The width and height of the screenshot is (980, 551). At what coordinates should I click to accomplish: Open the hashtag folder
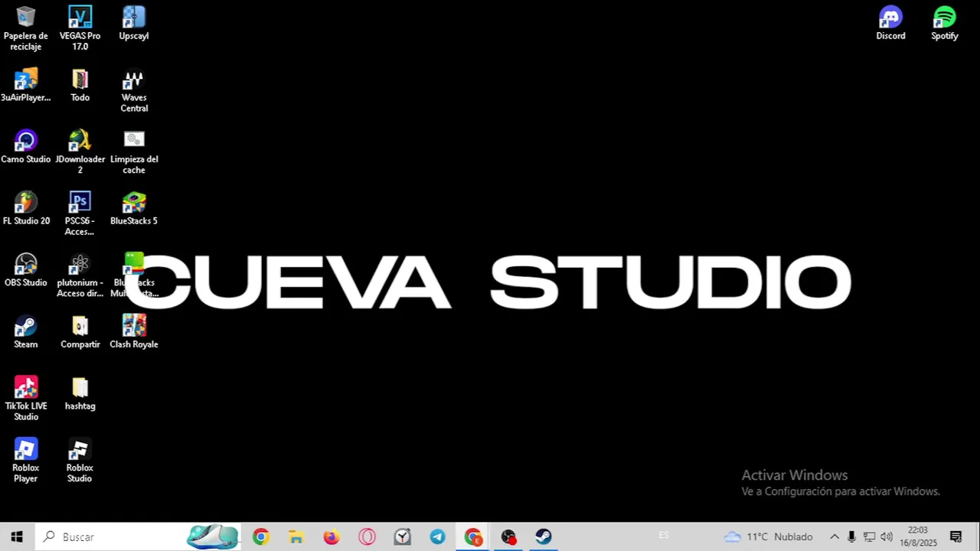tap(80, 393)
